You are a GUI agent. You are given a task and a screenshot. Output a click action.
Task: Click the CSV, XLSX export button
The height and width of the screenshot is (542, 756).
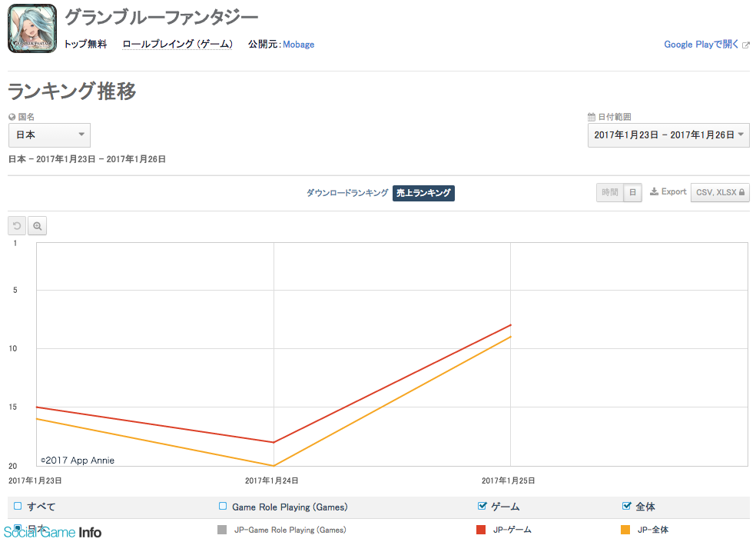tap(720, 192)
